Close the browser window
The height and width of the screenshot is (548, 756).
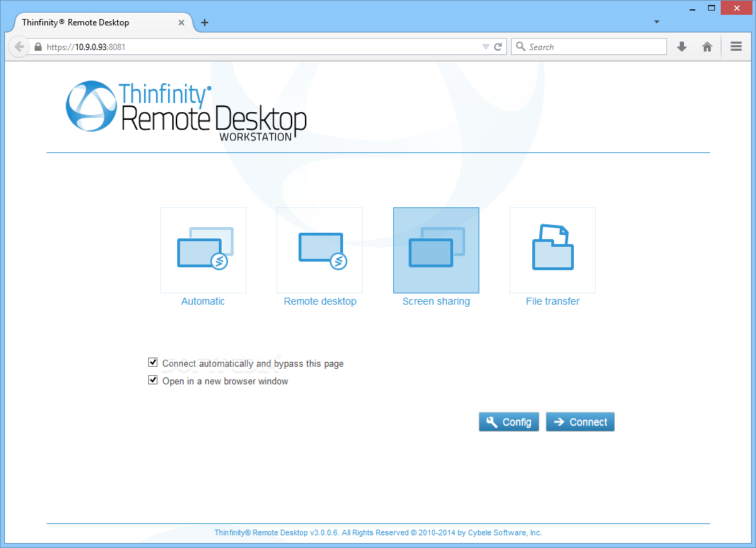point(736,8)
